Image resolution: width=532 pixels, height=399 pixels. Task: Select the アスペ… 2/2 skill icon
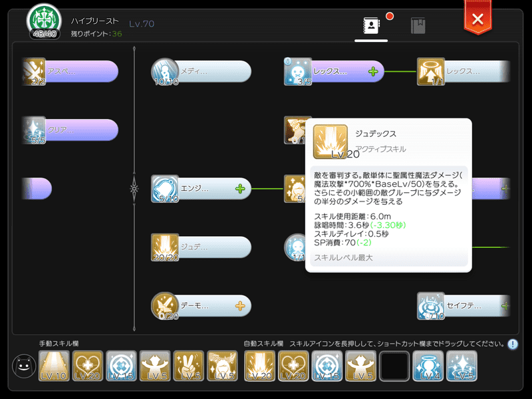tap(34, 71)
